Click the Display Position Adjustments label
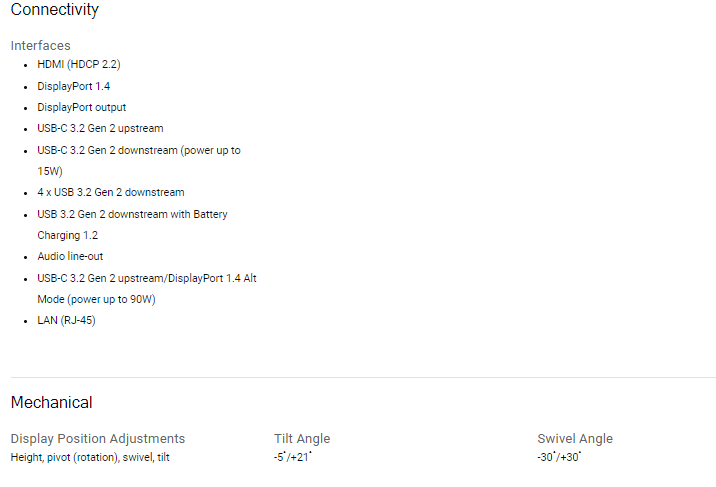 pos(98,439)
